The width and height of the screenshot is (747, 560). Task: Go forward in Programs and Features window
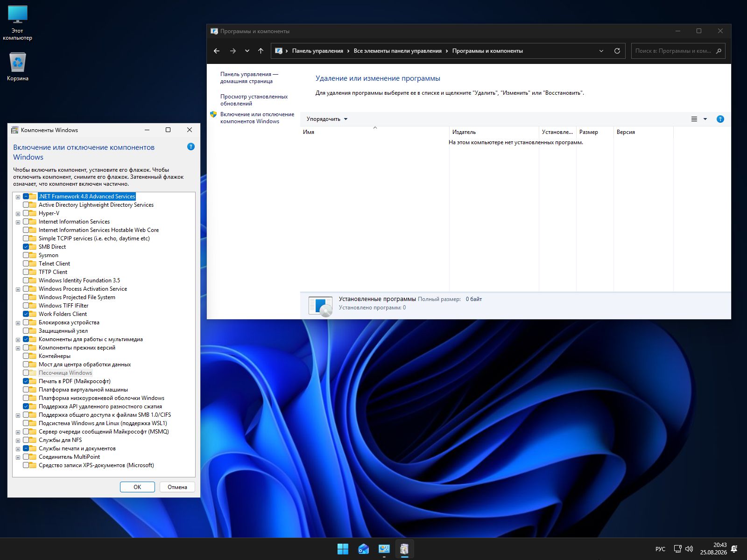pos(233,51)
